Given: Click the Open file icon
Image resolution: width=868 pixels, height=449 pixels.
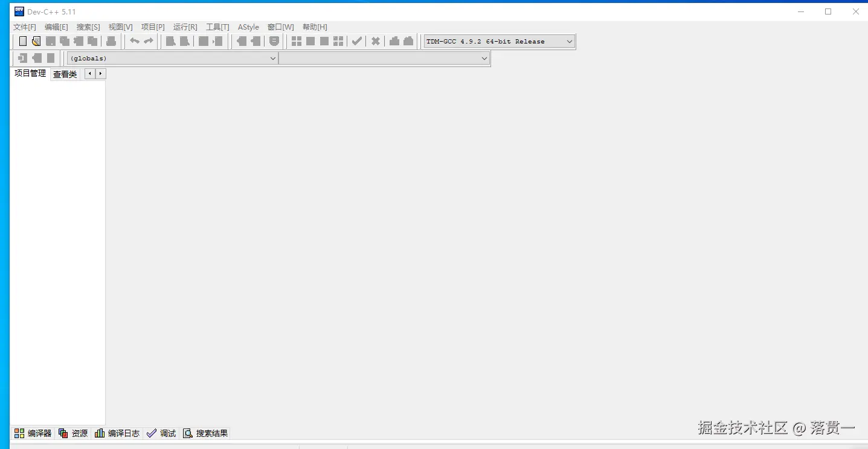Looking at the screenshot, I should click(36, 41).
